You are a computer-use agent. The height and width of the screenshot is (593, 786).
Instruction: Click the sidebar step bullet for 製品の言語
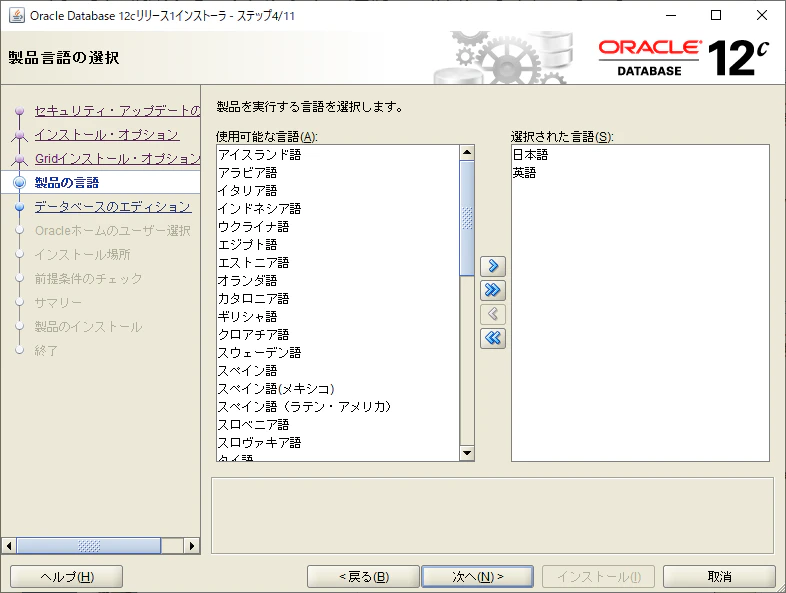[20, 182]
